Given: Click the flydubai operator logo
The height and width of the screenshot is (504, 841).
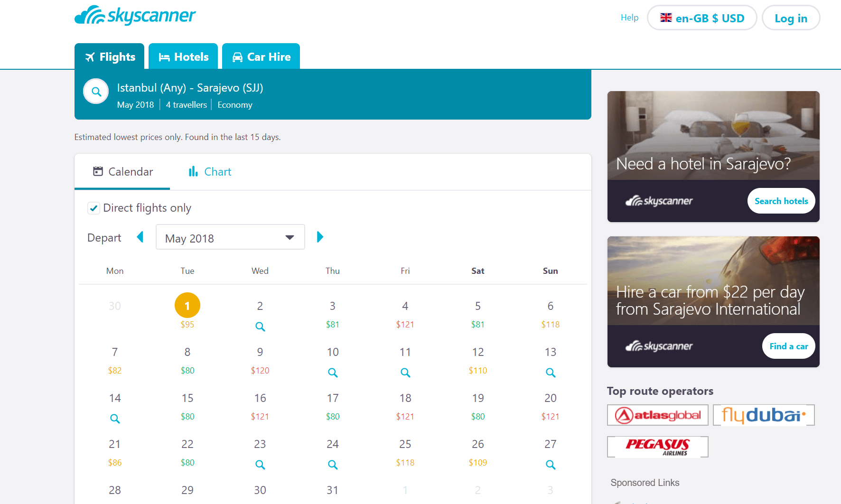Looking at the screenshot, I should point(764,415).
